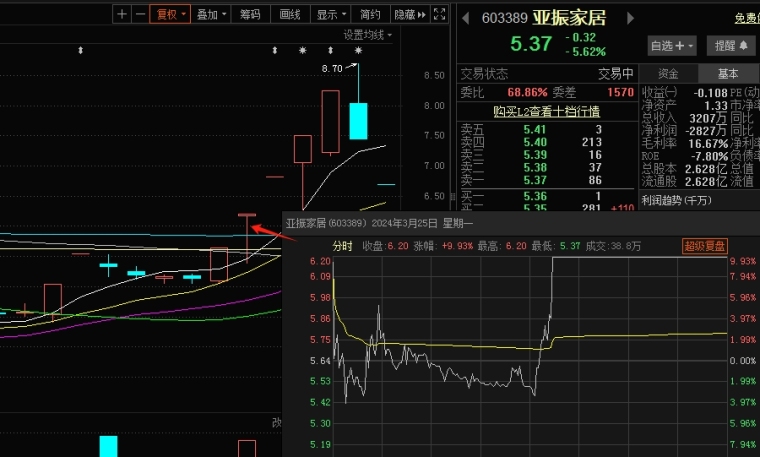Switch to 简约 simple mode
This screenshot has width=760, height=457.
(x=370, y=15)
